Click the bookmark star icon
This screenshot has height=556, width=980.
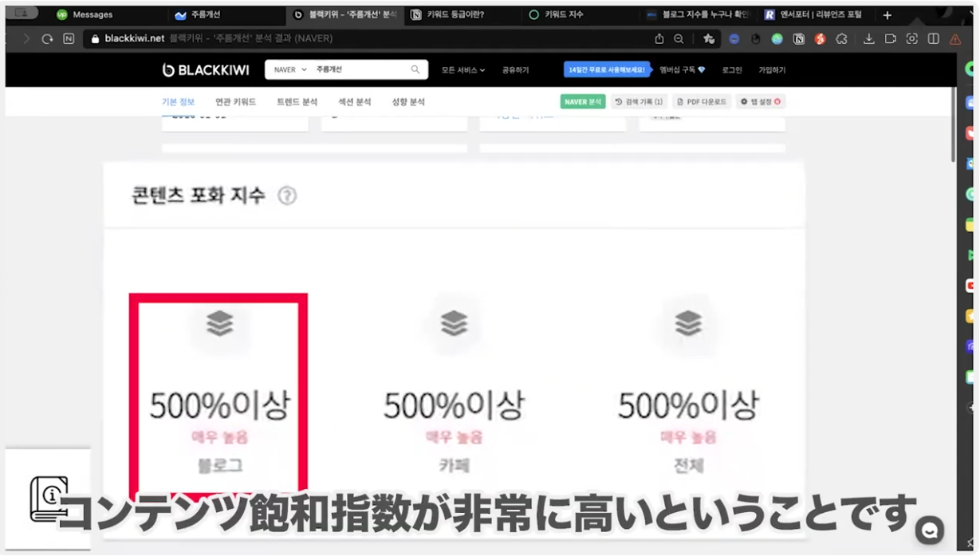point(709,39)
